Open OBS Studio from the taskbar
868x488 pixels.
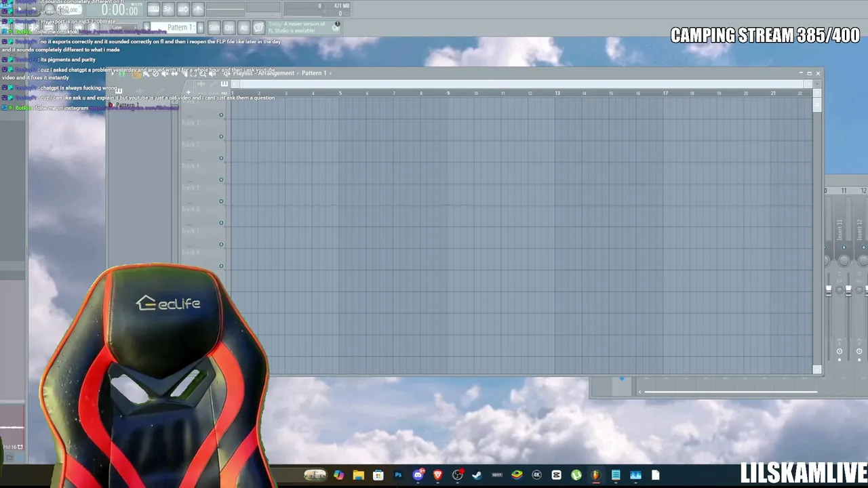coord(458,475)
